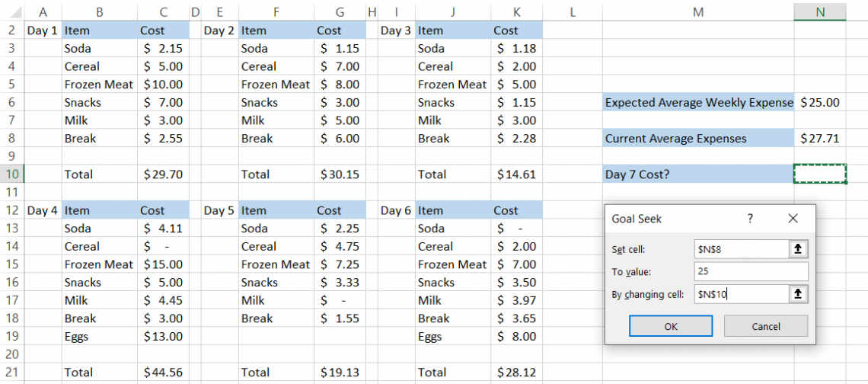Select column K header
Image resolution: width=868 pixels, height=384 pixels.
pos(516,12)
